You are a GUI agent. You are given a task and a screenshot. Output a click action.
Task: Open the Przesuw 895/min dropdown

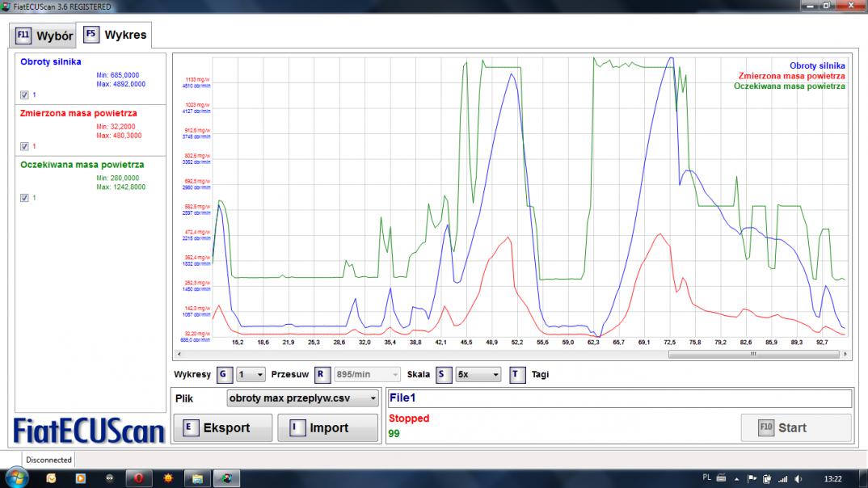(x=366, y=375)
